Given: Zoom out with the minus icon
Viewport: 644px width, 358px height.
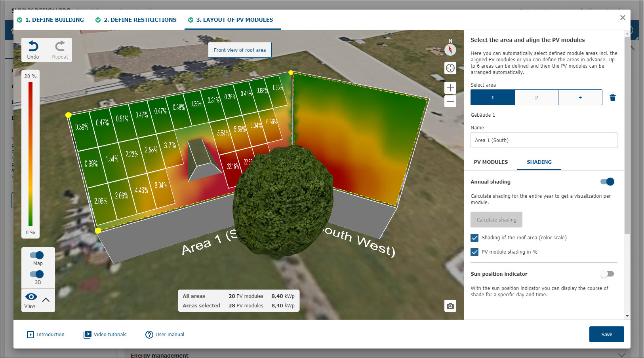Looking at the screenshot, I should (x=450, y=101).
